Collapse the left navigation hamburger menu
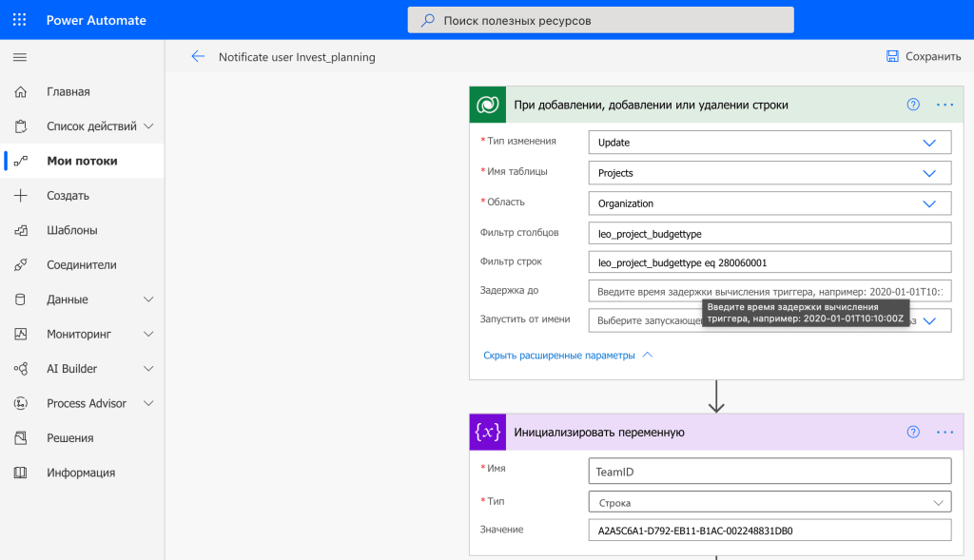The width and height of the screenshot is (974, 560). 19,57
